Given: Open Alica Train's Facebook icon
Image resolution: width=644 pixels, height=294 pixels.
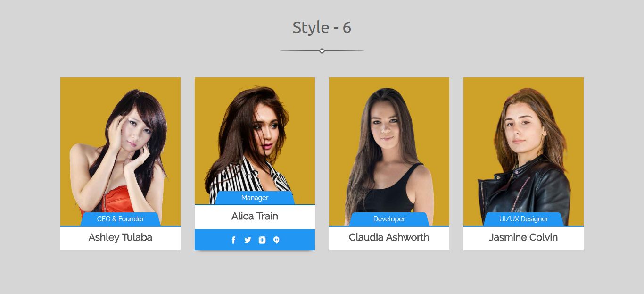Looking at the screenshot, I should tap(233, 240).
